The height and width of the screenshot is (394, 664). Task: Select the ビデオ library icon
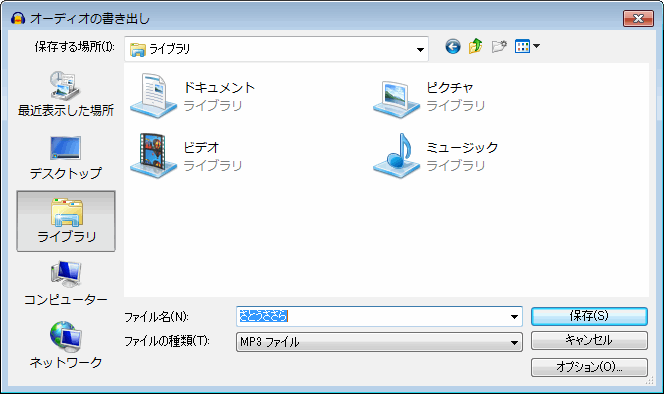click(153, 155)
